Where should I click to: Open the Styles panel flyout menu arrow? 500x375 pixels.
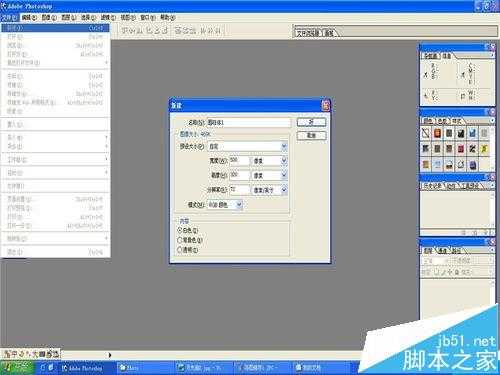492,120
